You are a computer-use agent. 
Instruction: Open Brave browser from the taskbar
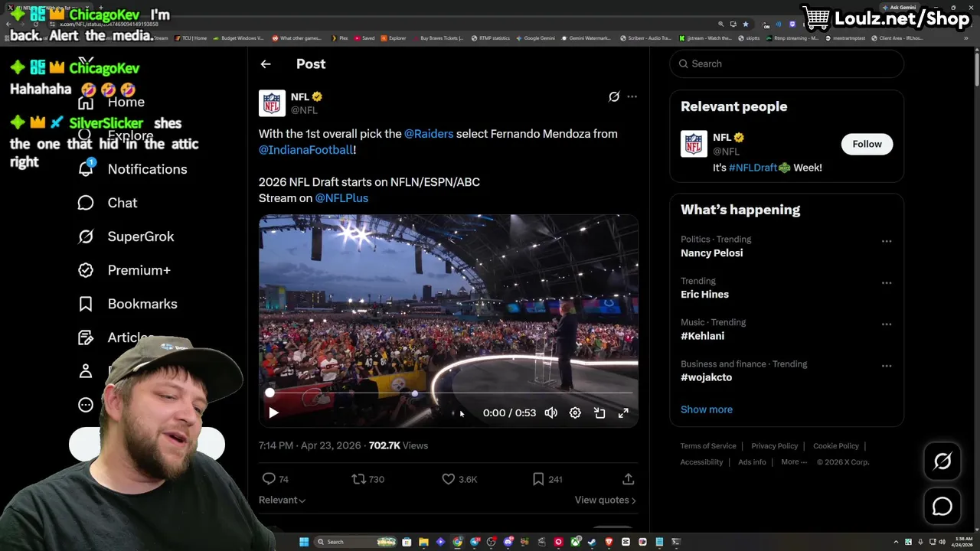click(609, 542)
